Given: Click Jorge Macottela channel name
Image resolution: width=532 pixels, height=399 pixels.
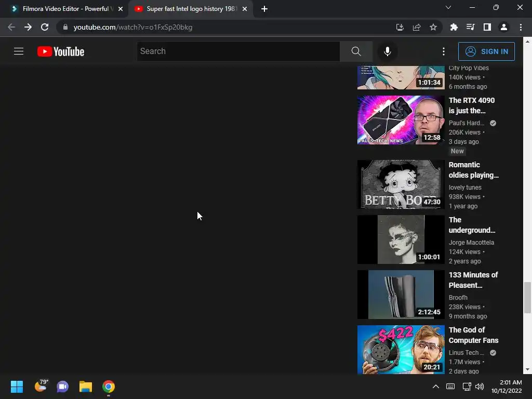Looking at the screenshot, I should click(x=471, y=242).
